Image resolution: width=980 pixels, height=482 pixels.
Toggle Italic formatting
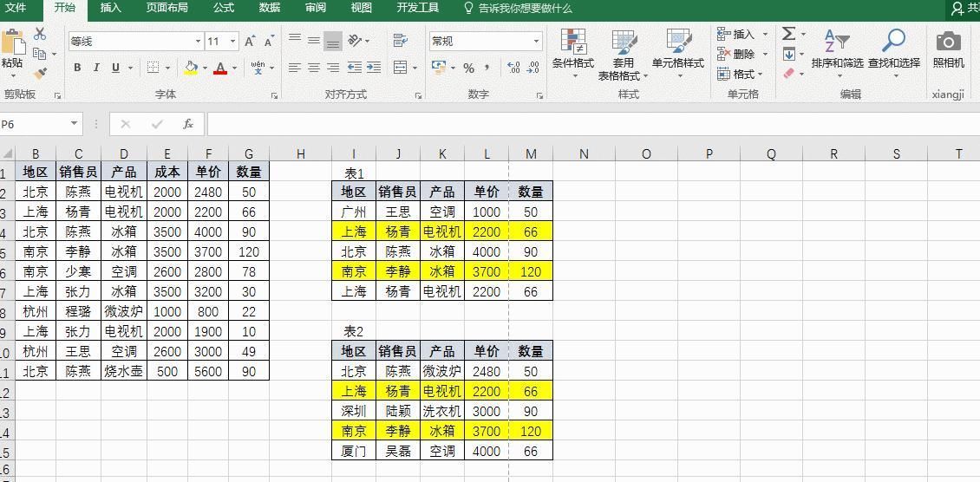click(96, 68)
